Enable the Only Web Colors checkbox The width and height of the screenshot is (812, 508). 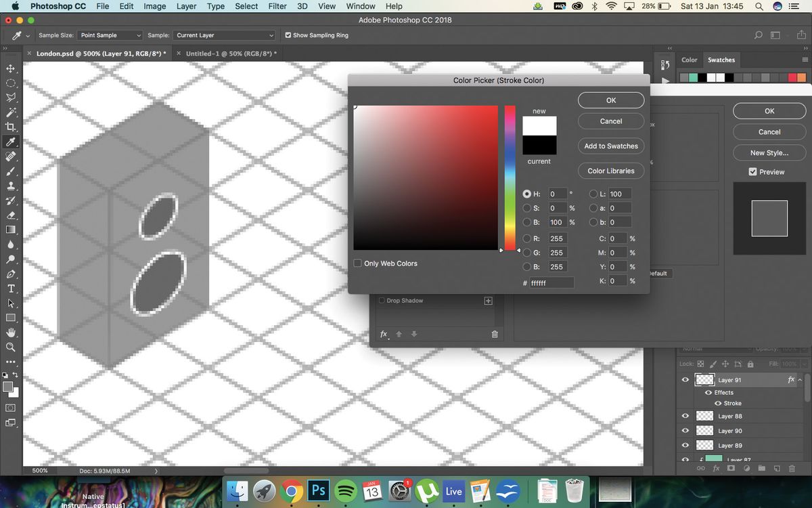[x=358, y=263]
